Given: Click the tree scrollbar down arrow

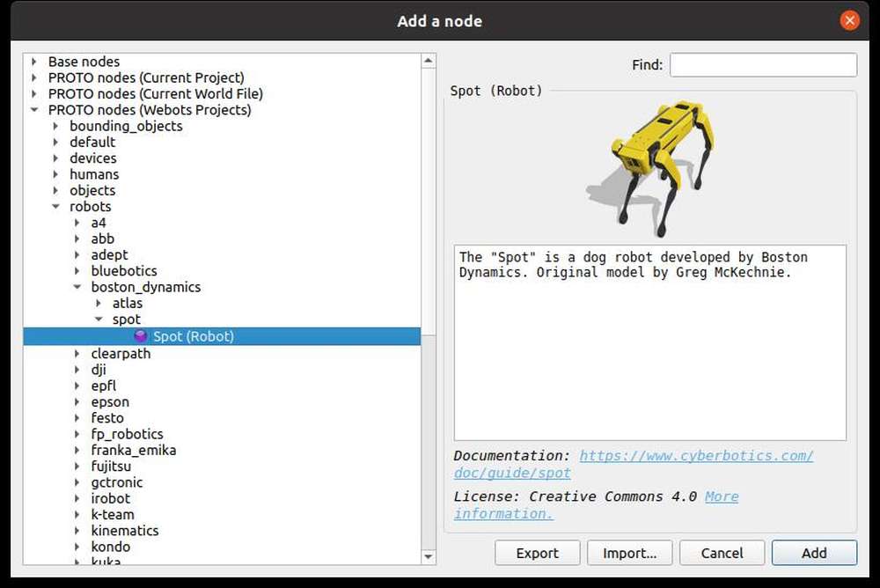Looking at the screenshot, I should tap(429, 556).
